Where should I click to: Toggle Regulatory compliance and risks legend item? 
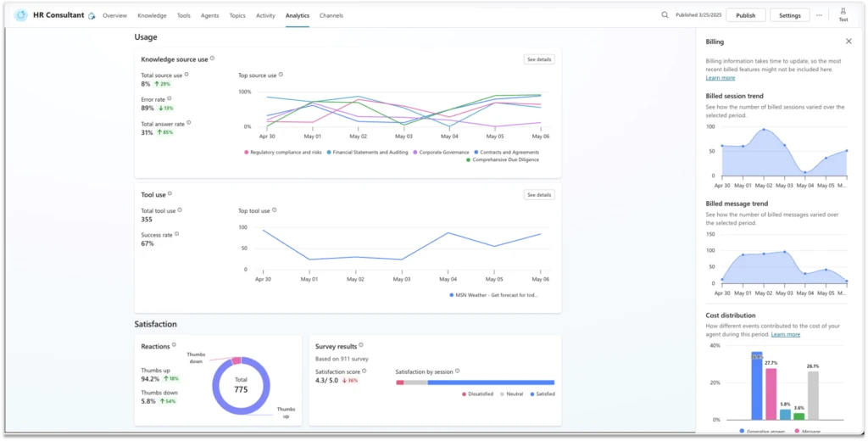point(283,152)
